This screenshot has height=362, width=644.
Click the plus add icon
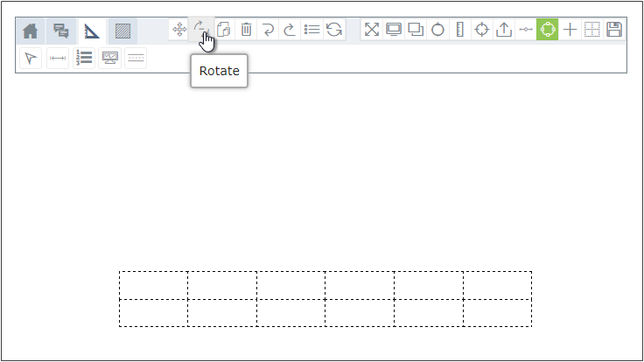click(570, 30)
